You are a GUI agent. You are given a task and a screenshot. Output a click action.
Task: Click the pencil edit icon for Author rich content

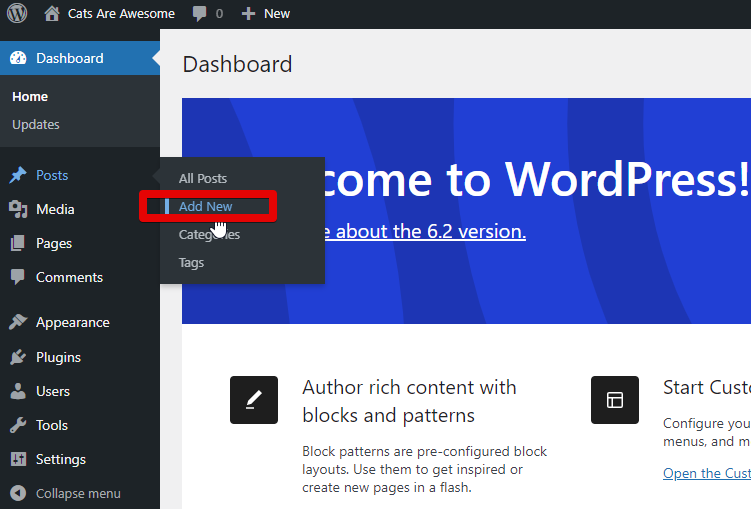(x=254, y=400)
